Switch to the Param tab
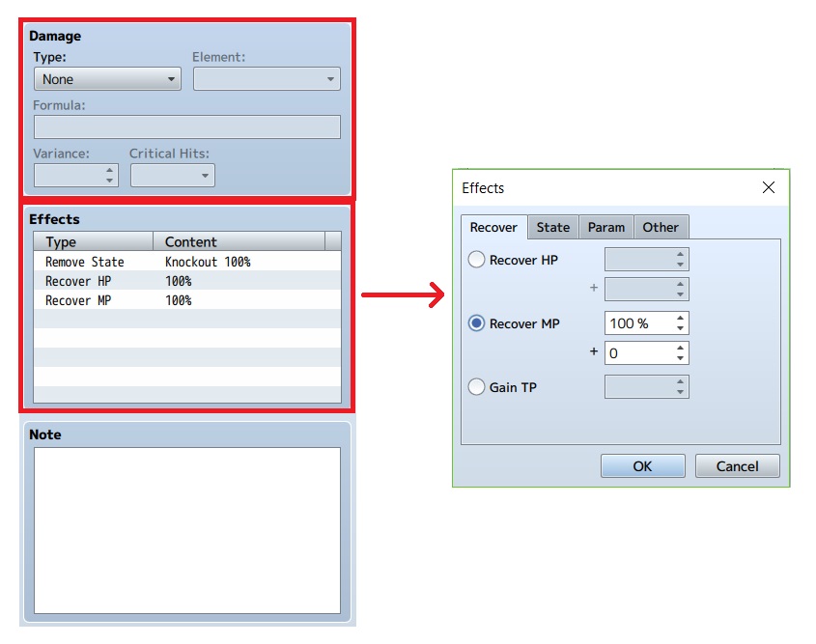This screenshot has height=644, width=816. click(x=606, y=227)
